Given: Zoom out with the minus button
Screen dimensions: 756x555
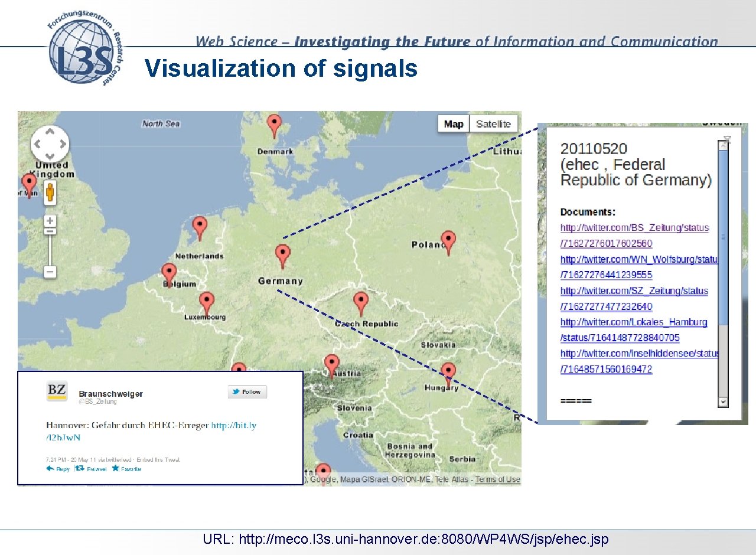Looking at the screenshot, I should click(x=50, y=272).
